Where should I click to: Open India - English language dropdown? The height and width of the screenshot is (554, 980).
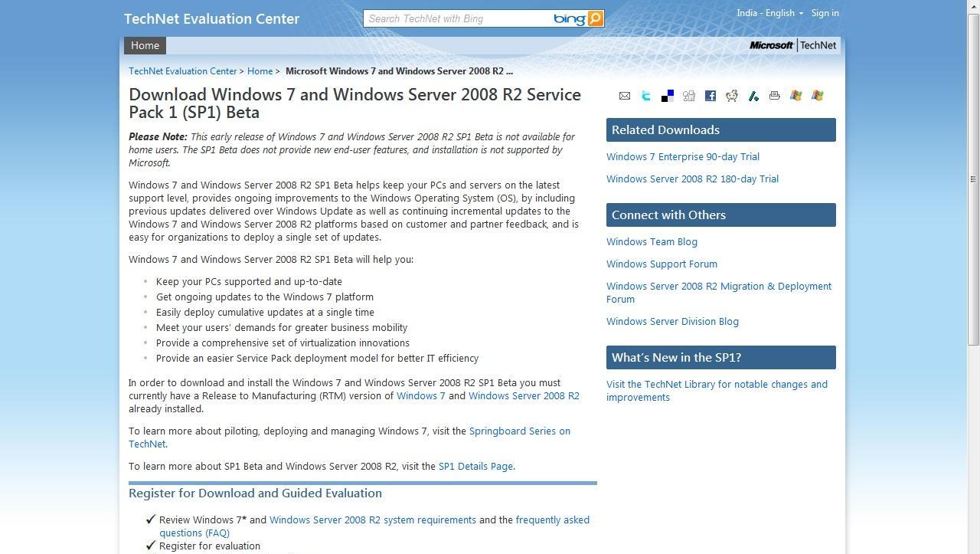tap(769, 13)
